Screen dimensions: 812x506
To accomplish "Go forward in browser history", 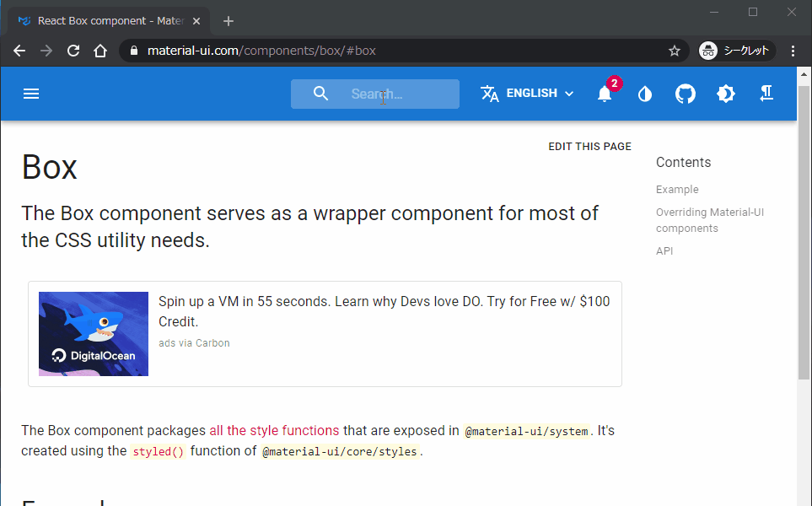I will pyautogui.click(x=46, y=51).
